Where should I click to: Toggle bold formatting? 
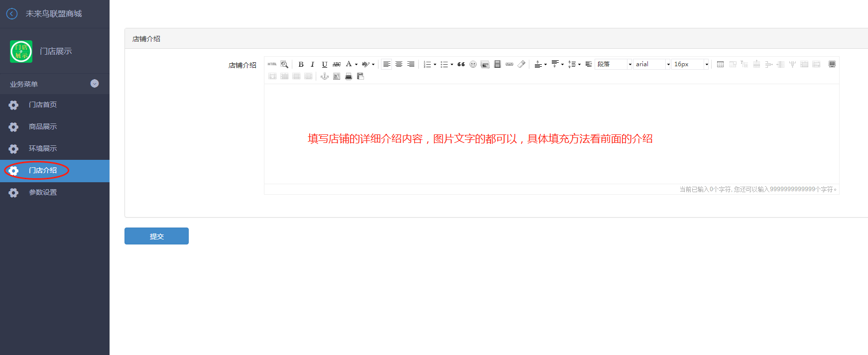pyautogui.click(x=301, y=64)
